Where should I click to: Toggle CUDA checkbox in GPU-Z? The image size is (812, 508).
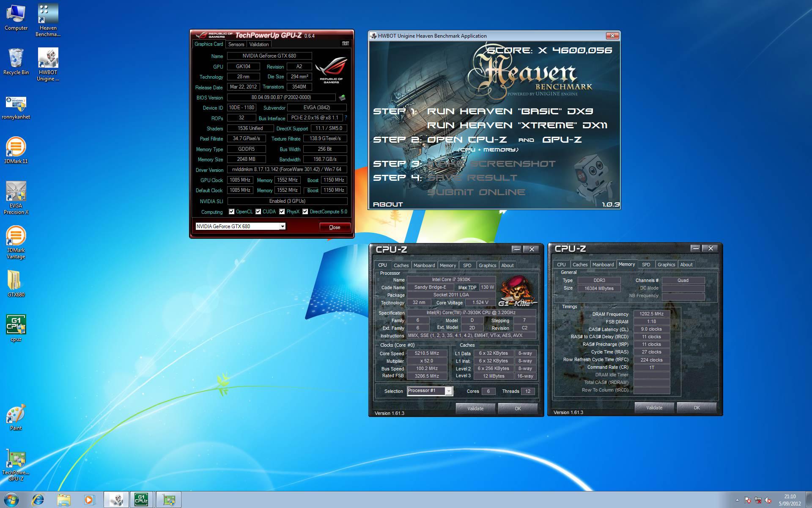[258, 212]
